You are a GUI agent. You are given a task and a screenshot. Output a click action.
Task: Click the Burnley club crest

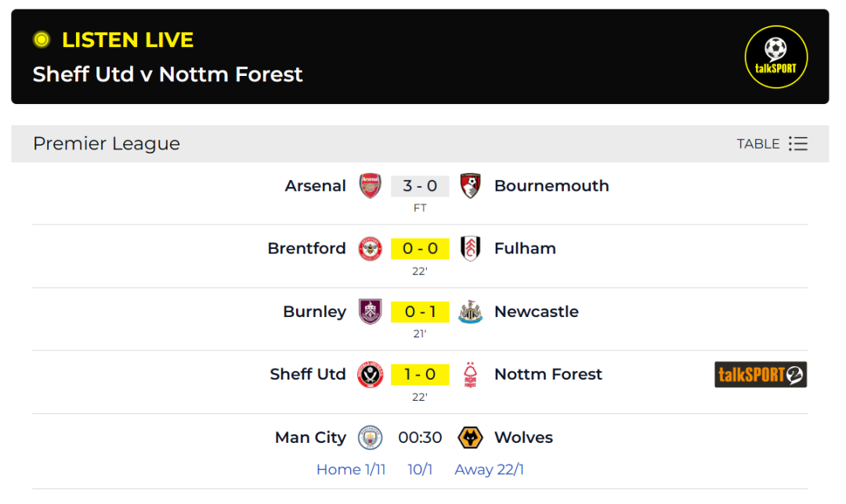(x=371, y=311)
